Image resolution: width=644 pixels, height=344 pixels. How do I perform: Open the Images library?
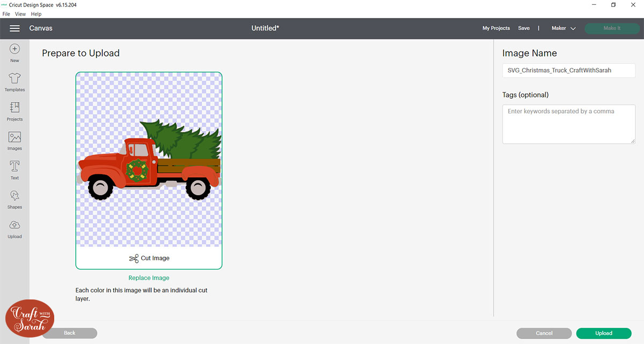[14, 140]
